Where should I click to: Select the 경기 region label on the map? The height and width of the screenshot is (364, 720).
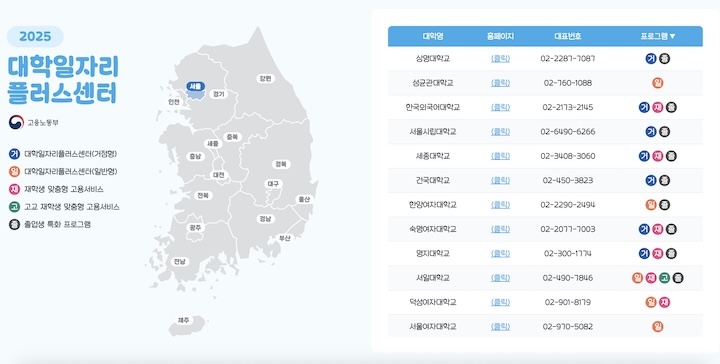(219, 94)
